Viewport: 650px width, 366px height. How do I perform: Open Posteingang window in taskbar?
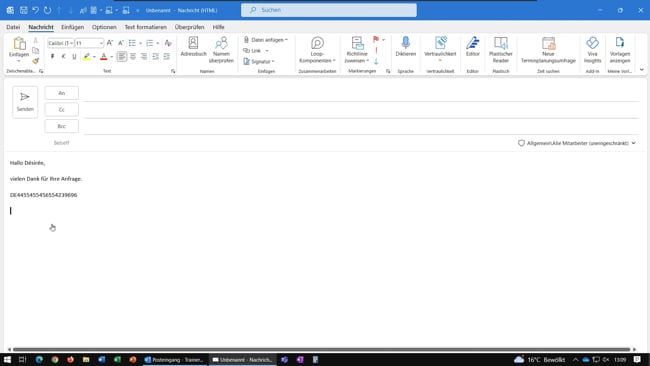click(x=175, y=360)
